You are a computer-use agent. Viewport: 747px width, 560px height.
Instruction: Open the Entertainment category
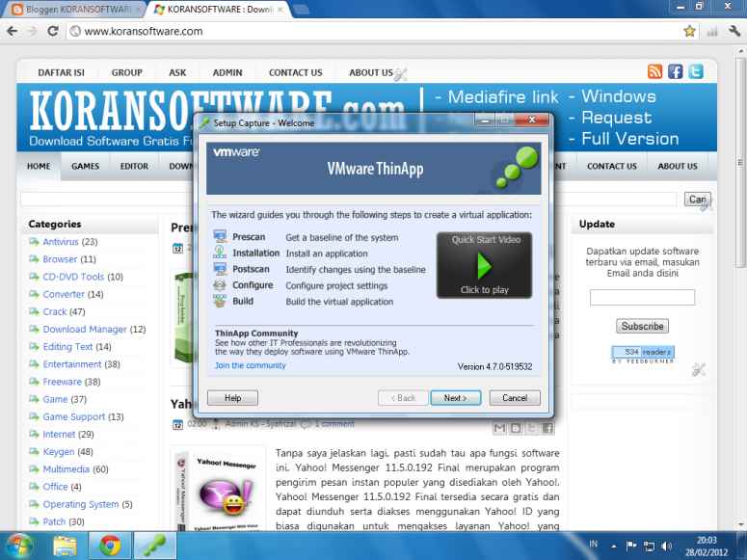click(72, 364)
